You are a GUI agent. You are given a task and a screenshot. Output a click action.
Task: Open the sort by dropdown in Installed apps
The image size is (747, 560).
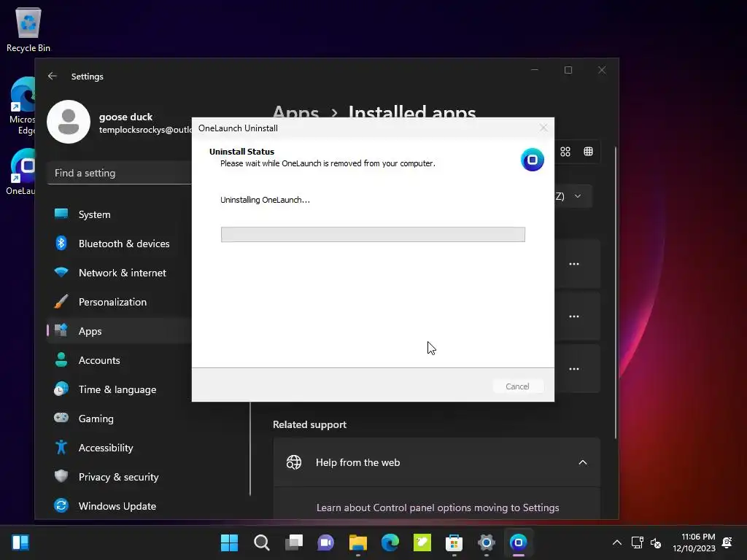point(573,196)
